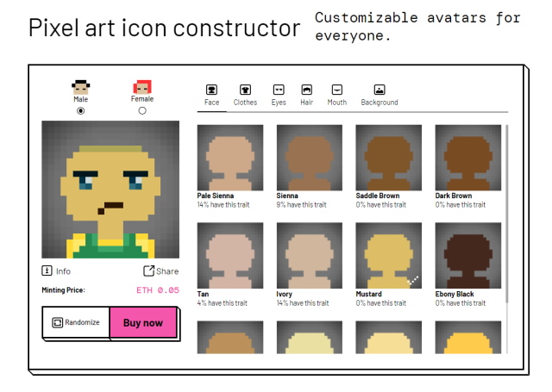The width and height of the screenshot is (552, 392).
Task: Choose the Ebony Black skin tone
Action: [x=467, y=256]
